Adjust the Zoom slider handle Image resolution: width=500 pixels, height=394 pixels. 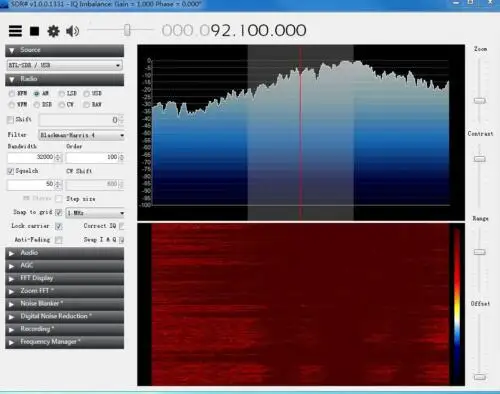[x=480, y=100]
